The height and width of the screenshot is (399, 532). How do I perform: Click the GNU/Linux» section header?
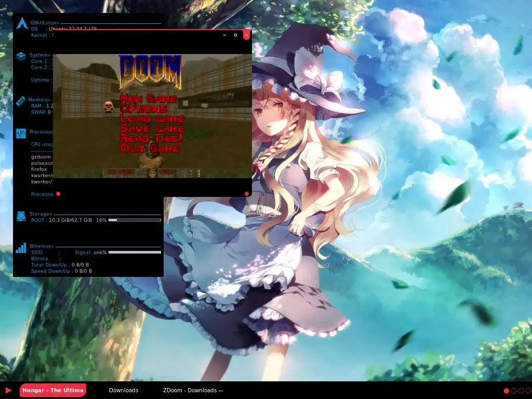45,23
